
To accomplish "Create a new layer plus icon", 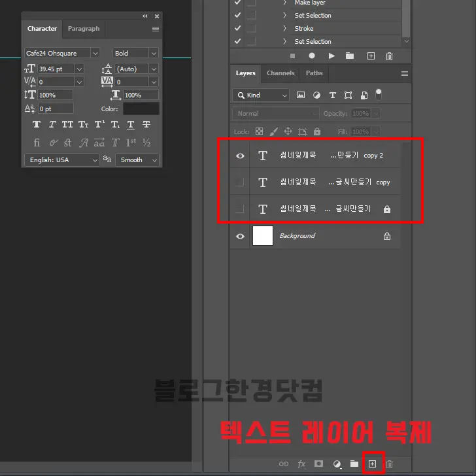I will click(x=372, y=464).
